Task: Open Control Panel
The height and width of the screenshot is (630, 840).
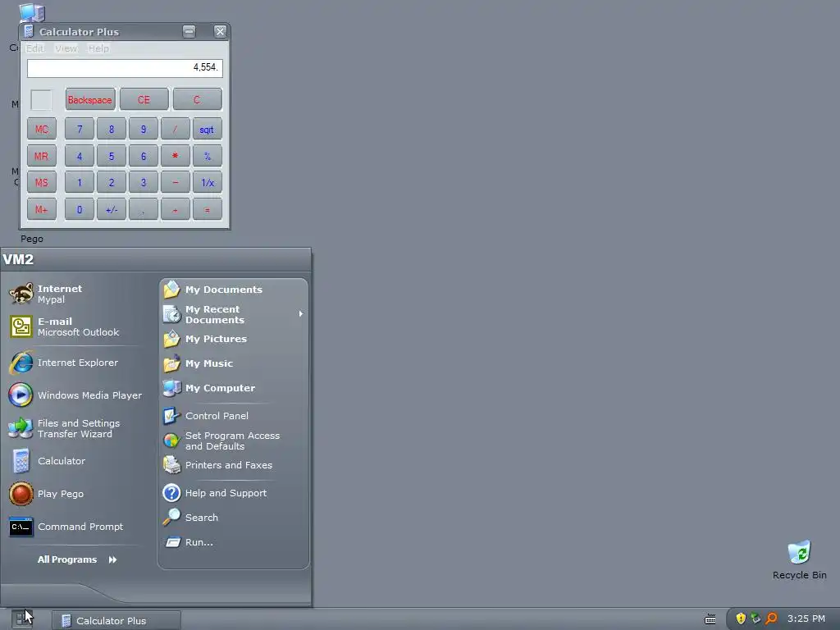Action: tap(206, 416)
